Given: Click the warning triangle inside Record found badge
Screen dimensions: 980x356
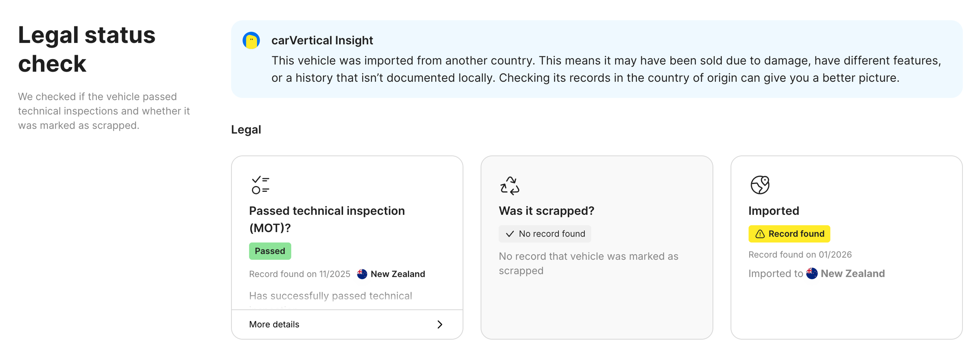Looking at the screenshot, I should [x=761, y=234].
